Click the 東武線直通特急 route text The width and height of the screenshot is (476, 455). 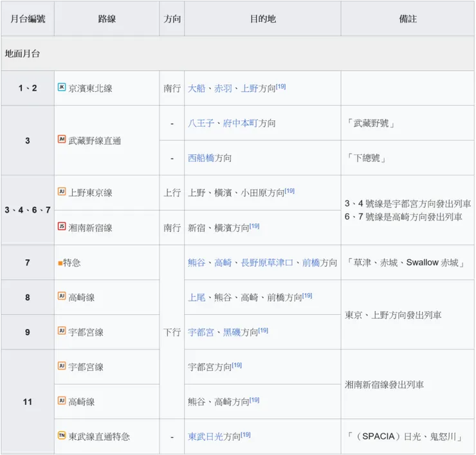tap(99, 437)
